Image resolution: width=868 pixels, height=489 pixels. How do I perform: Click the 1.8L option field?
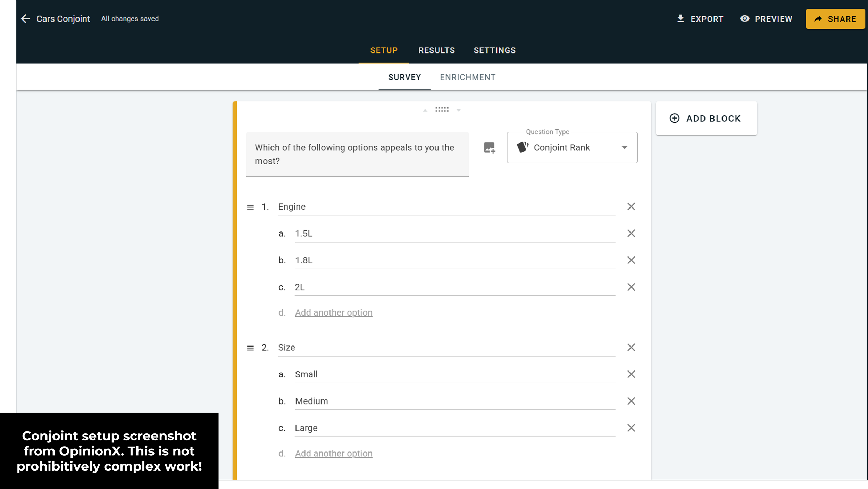455,260
